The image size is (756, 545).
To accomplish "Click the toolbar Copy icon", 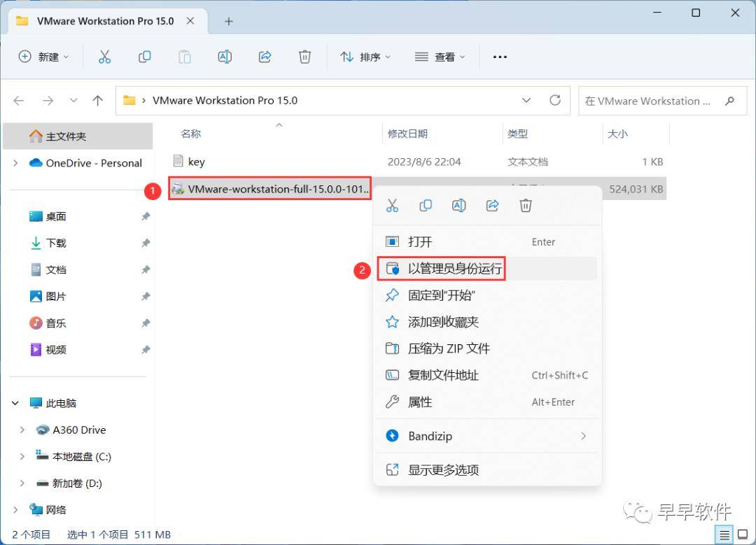I will tap(145, 57).
